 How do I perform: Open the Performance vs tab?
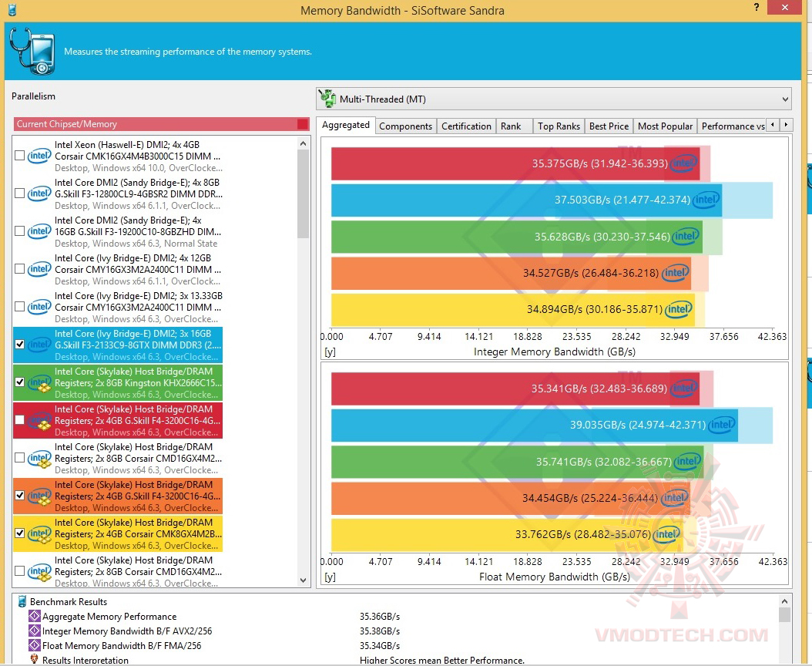[x=732, y=126]
